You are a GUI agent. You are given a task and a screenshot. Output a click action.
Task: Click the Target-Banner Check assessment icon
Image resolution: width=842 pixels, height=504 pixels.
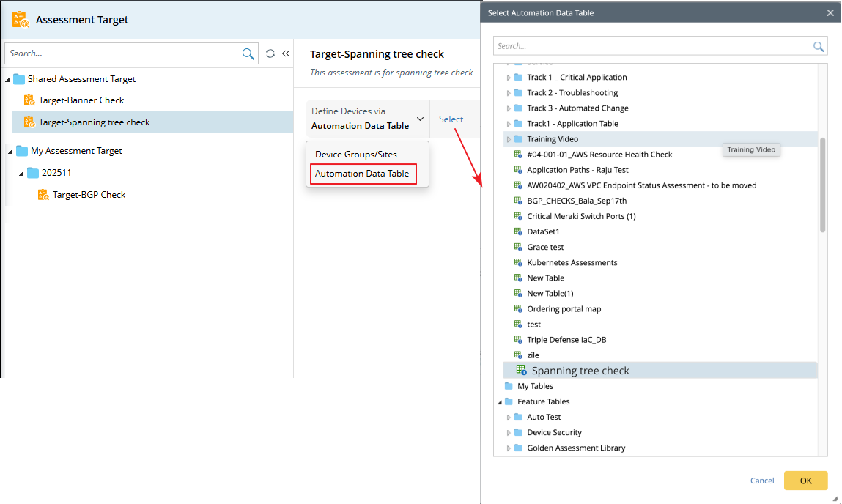[x=29, y=100]
